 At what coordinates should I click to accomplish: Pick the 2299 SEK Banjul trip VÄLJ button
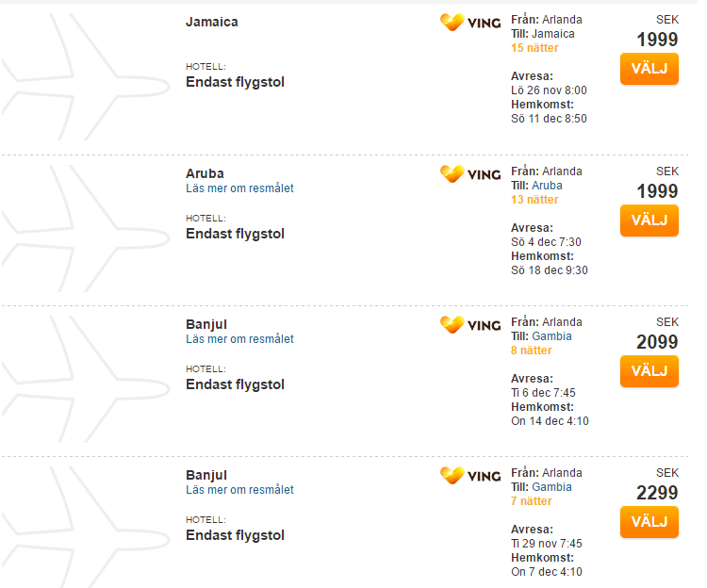[649, 522]
